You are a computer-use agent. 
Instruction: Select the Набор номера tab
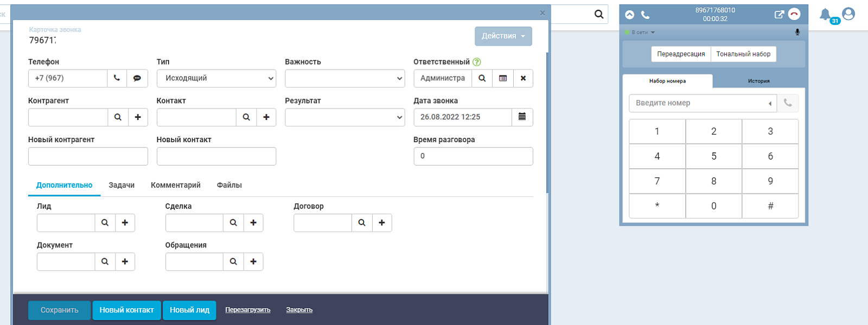click(x=668, y=81)
